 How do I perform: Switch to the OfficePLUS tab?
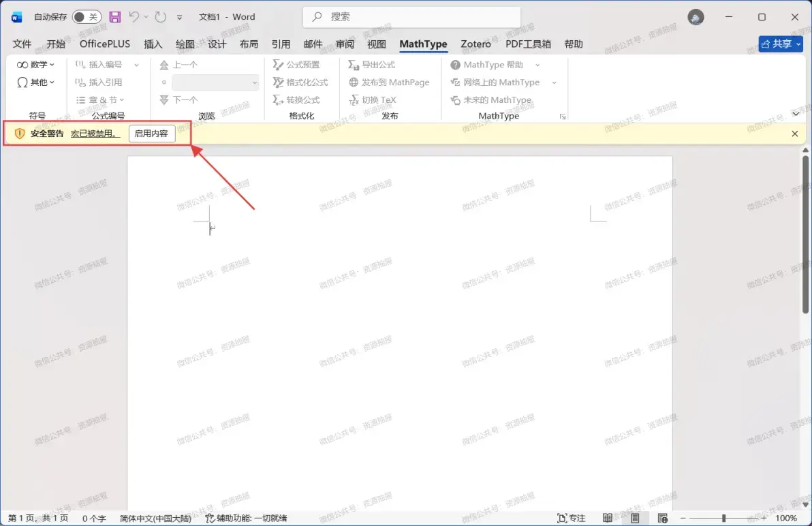(105, 44)
